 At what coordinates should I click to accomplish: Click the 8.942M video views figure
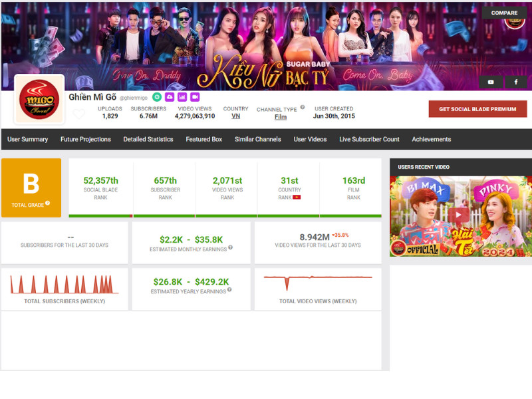(315, 237)
